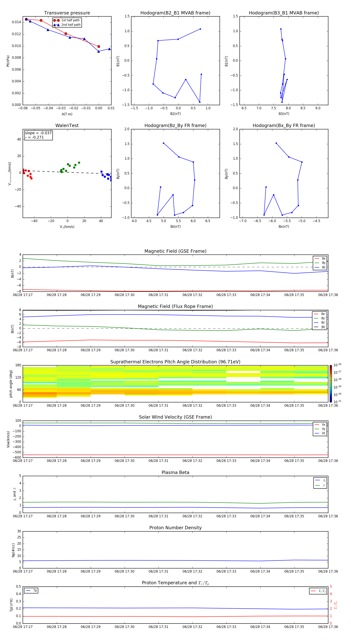Click the 'Hodogram(Bx_By FR frame)' title
This screenshot has height=644, width=351.
coord(284,125)
